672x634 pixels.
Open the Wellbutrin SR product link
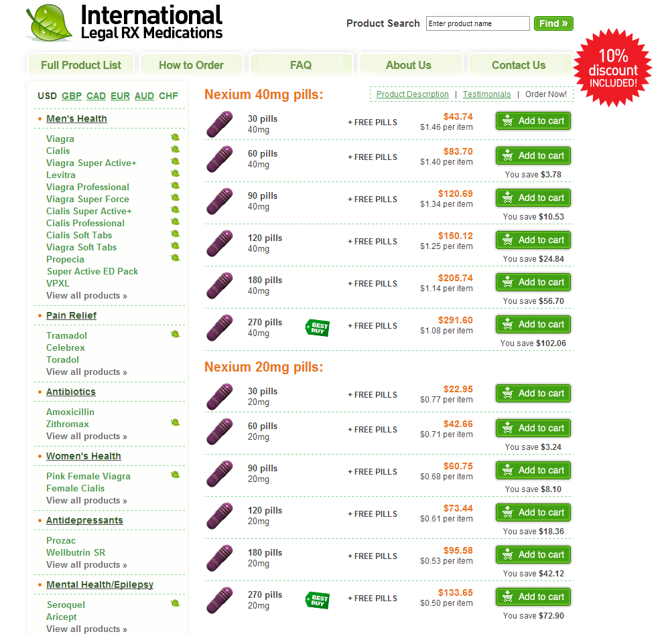76,552
